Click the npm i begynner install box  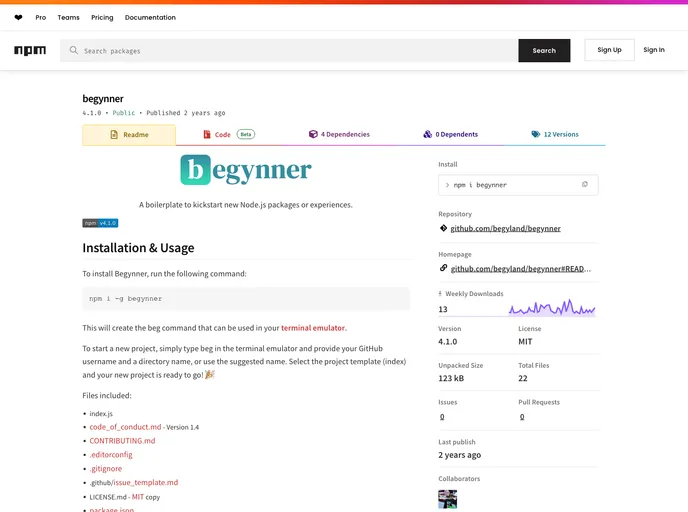click(x=518, y=185)
